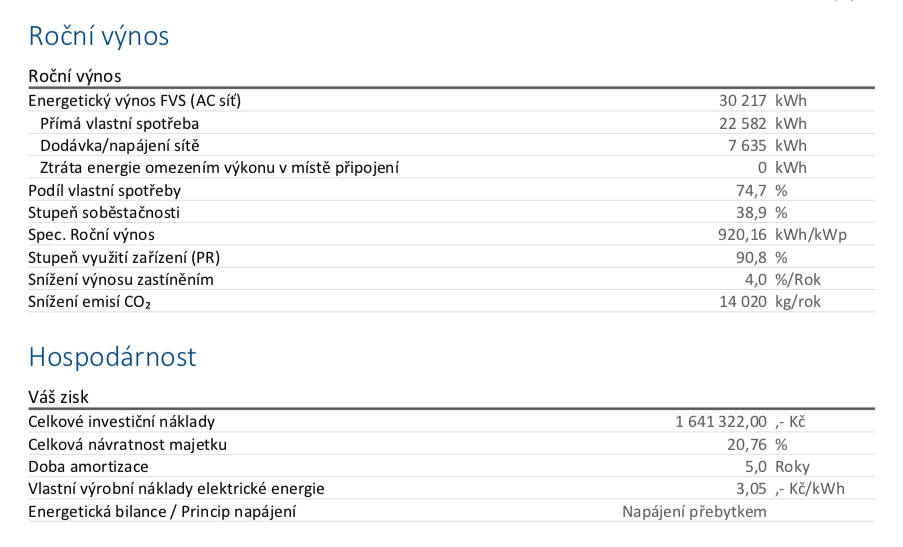Select the 'Podíl vlastní spotřeby' label

pyautogui.click(x=104, y=190)
